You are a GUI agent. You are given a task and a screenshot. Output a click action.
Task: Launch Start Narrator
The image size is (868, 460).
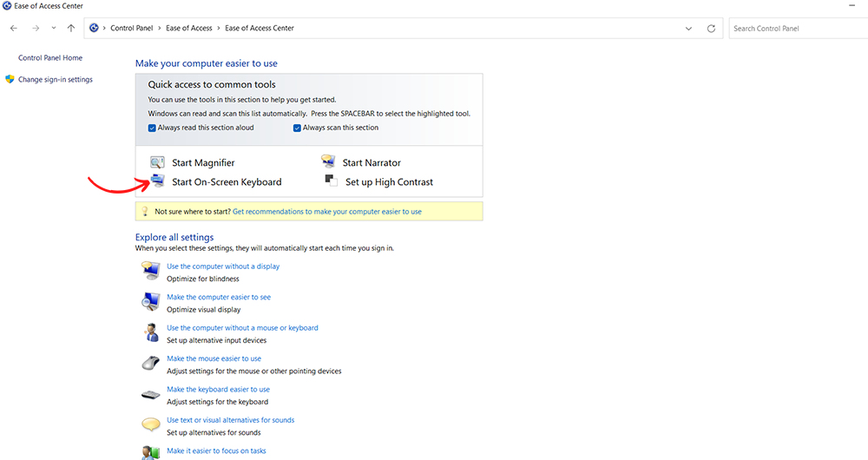pyautogui.click(x=372, y=163)
